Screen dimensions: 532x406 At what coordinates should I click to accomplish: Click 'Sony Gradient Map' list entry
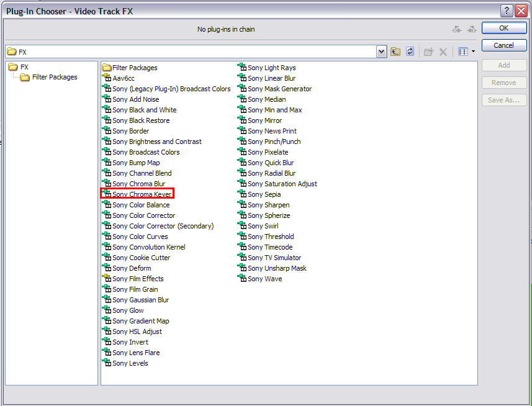tap(140, 321)
